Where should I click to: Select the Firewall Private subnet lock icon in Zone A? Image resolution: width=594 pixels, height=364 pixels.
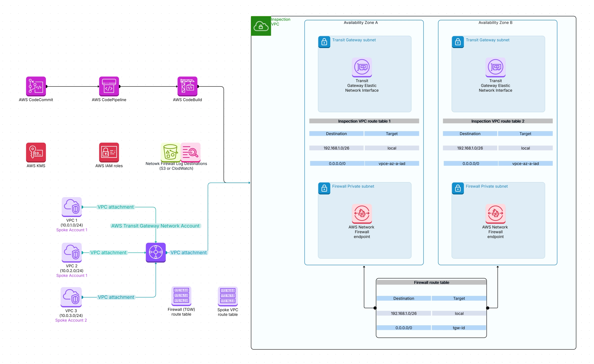324,188
